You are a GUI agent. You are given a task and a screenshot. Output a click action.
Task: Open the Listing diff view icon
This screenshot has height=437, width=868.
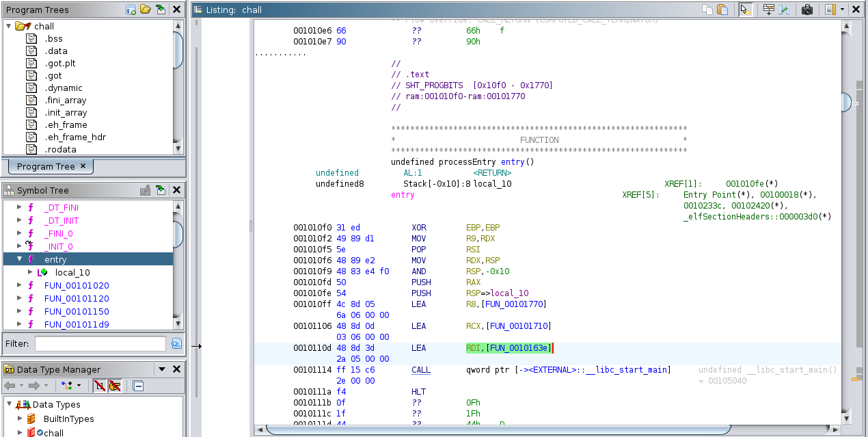pos(784,10)
